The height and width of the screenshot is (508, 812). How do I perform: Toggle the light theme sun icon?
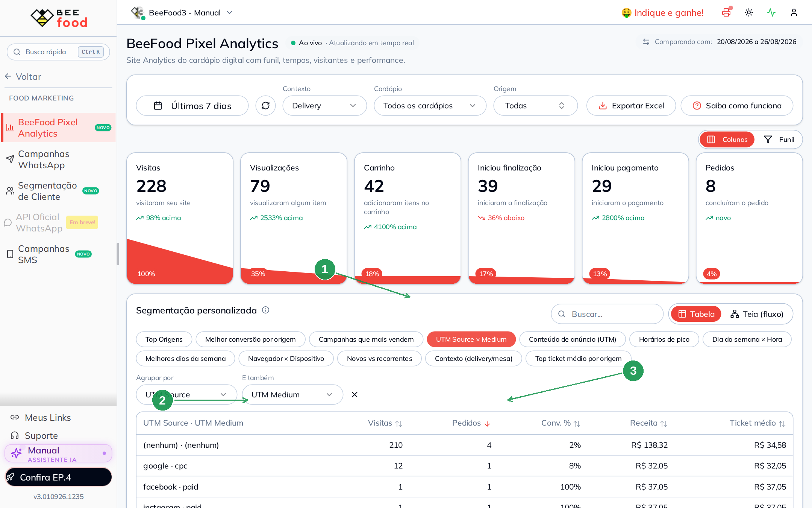tap(749, 12)
